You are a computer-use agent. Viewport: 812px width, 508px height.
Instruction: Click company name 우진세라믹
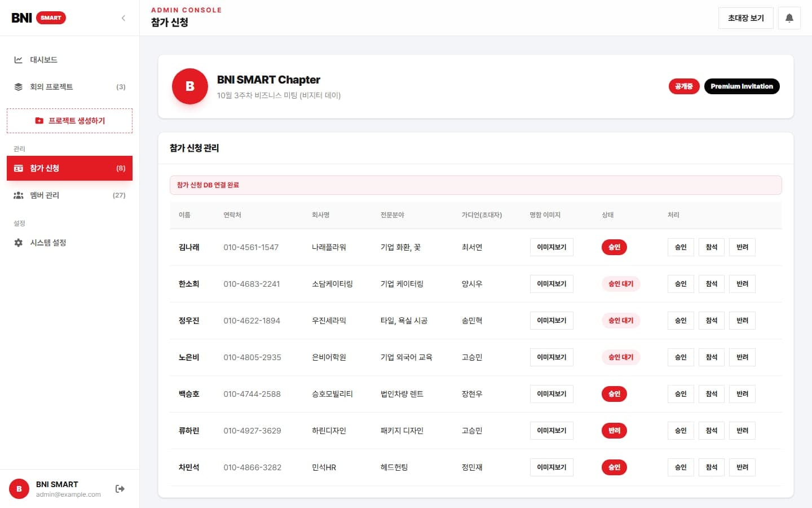click(329, 321)
